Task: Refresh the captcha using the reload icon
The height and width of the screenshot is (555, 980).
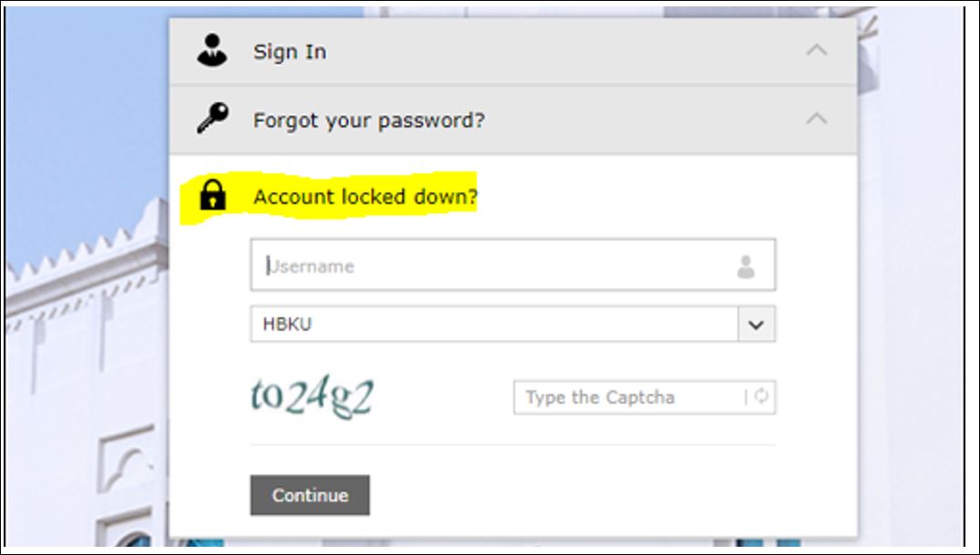Action: tap(761, 396)
